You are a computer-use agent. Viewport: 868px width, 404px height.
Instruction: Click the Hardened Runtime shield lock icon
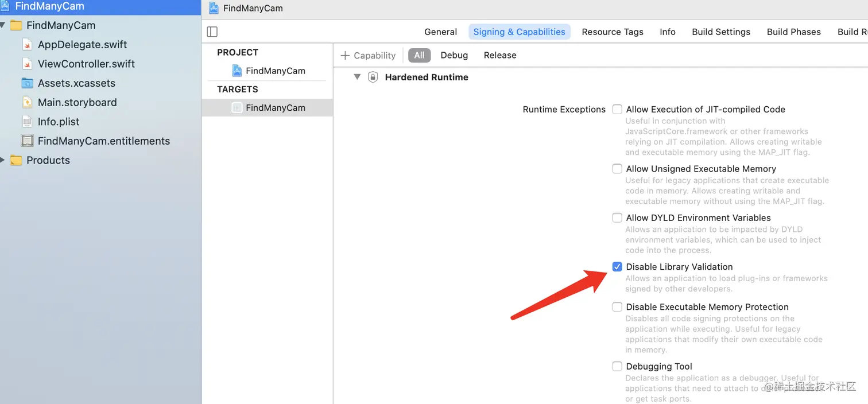pos(373,77)
